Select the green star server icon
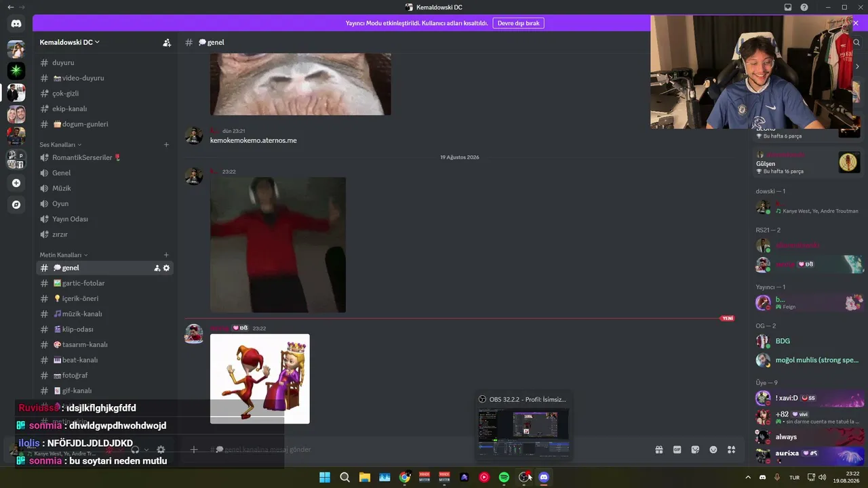The height and width of the screenshot is (488, 868). 16,70
